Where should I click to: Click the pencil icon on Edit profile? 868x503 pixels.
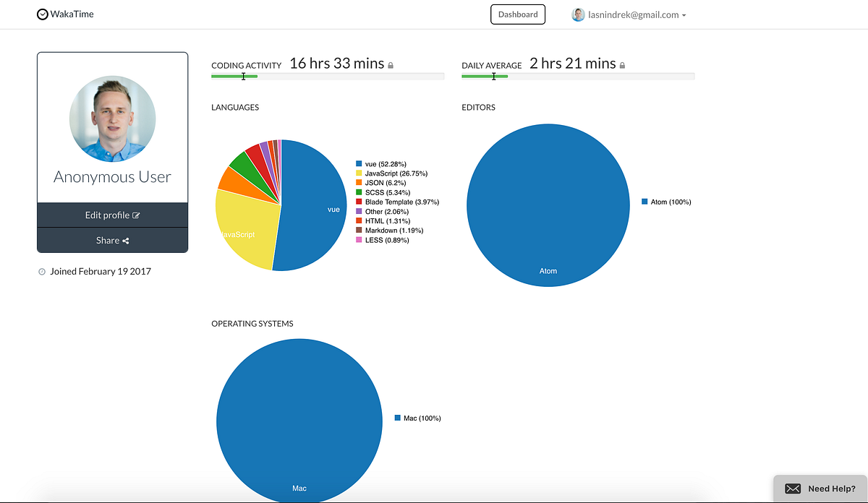(135, 215)
